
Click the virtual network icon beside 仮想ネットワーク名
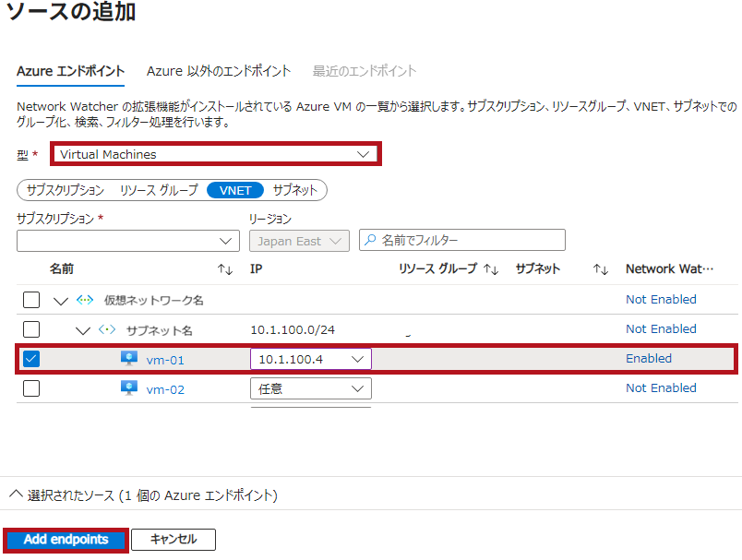pos(85,300)
